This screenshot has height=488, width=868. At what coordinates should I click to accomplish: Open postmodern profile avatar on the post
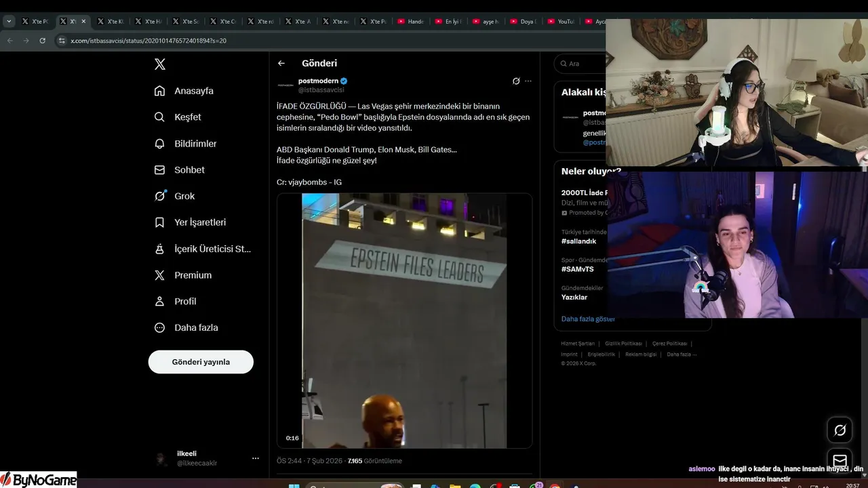click(x=285, y=85)
